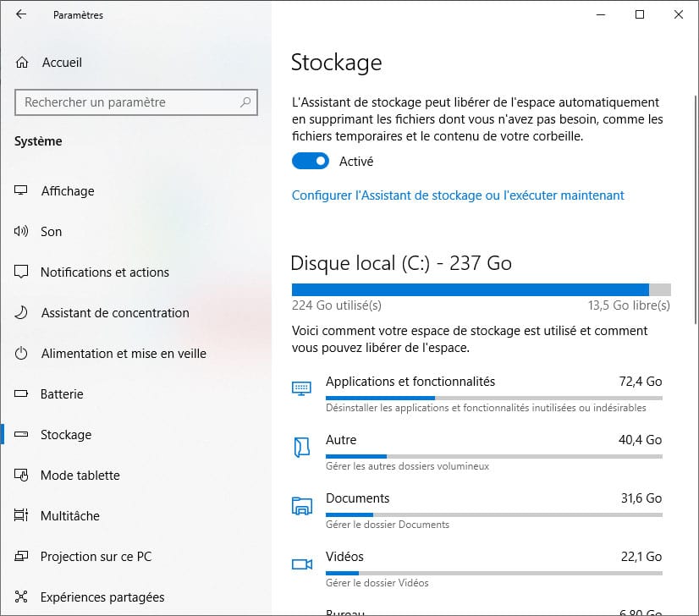Screen dimensions: 699x616
Task: Click 'Gérer le dossier Vidéos' text
Action: coord(377,583)
